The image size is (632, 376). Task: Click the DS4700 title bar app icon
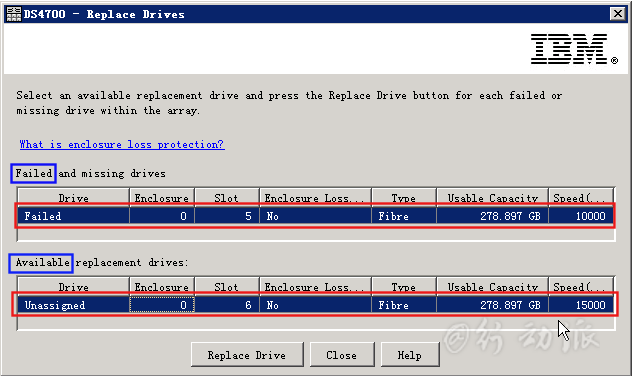coord(14,14)
